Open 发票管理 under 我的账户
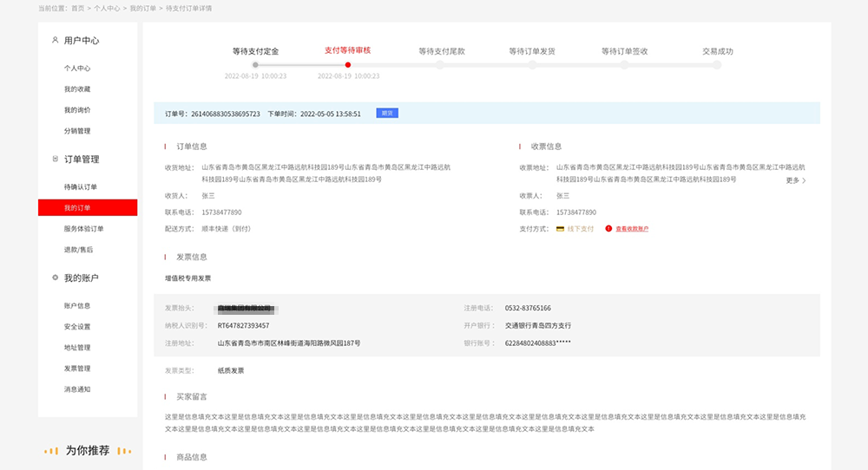Viewport: 868px width, 470px height. coord(77,369)
